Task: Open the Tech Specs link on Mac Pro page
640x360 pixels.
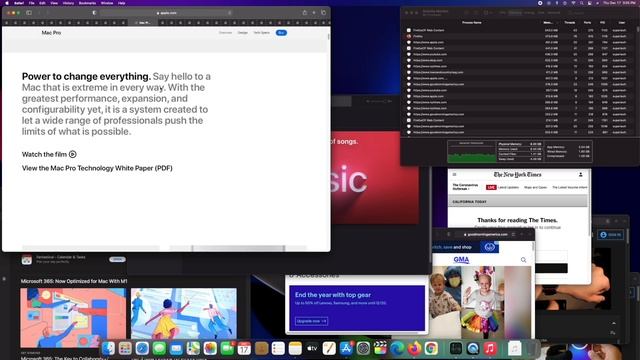Action: pyautogui.click(x=261, y=33)
